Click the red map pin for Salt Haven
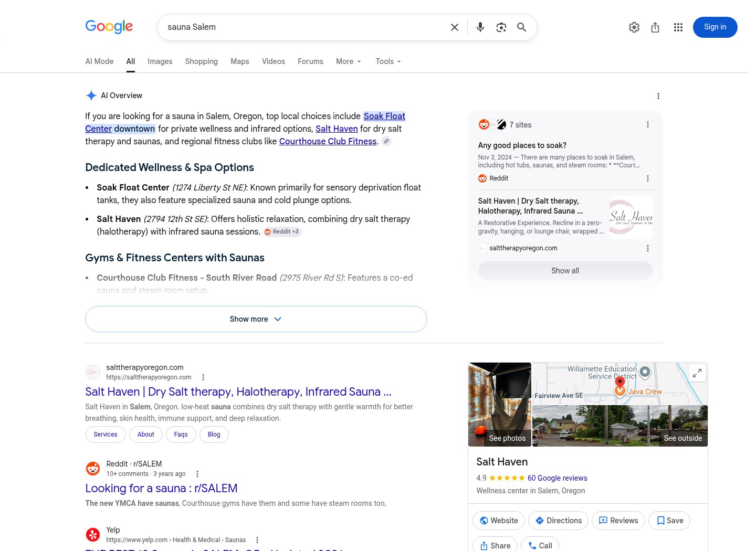Image resolution: width=756 pixels, height=551 pixels. click(x=620, y=382)
